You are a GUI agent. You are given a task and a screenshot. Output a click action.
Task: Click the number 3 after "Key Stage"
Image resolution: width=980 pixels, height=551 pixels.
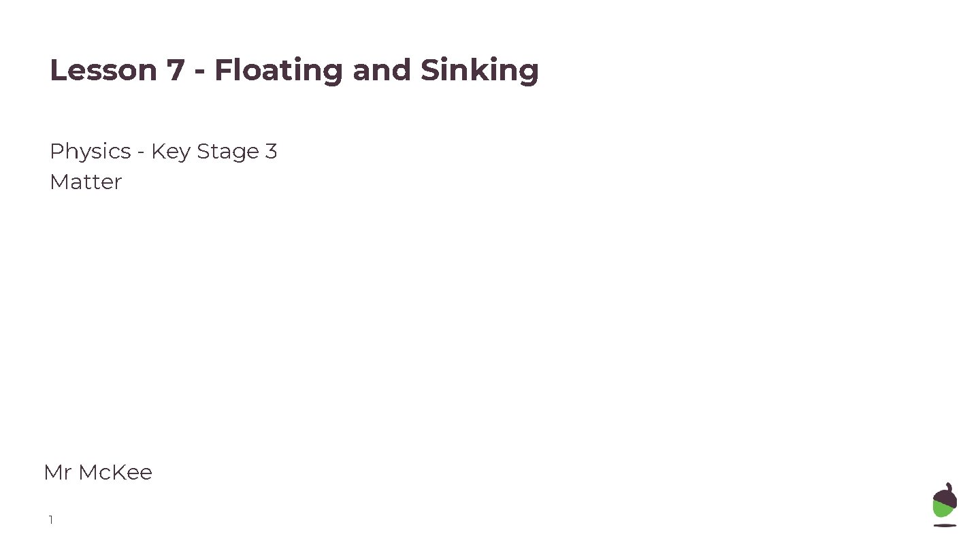pyautogui.click(x=271, y=151)
